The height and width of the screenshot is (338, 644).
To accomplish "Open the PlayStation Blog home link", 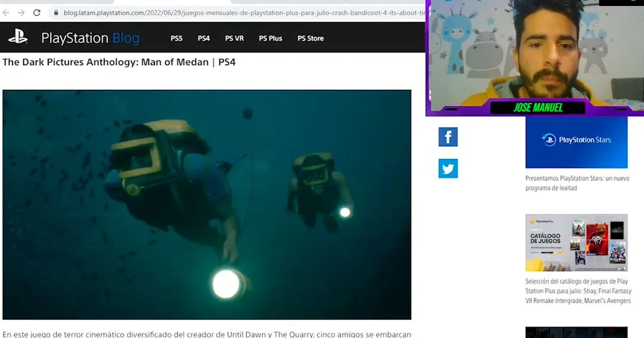I will 91,38.
